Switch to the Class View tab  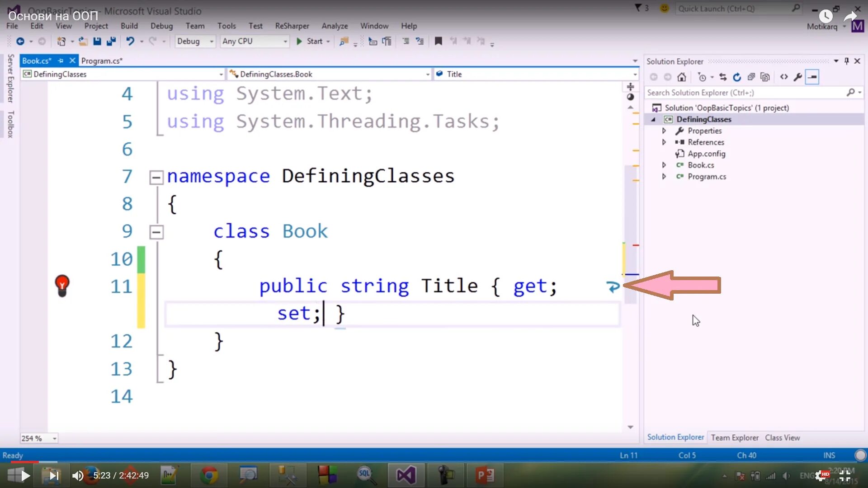782,437
